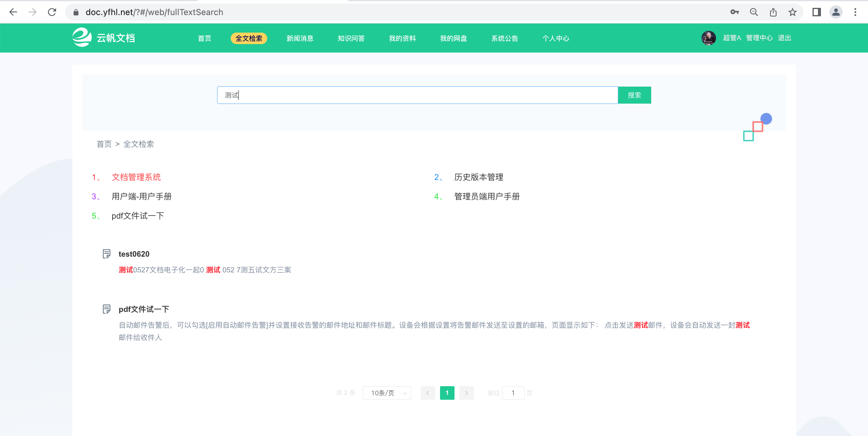The width and height of the screenshot is (868, 436).
Task: Click 首页 in the breadcrumb
Action: click(x=104, y=144)
